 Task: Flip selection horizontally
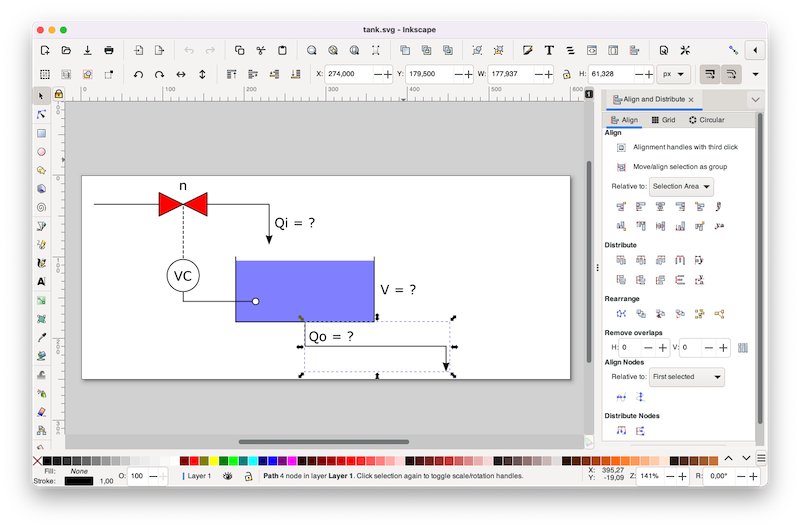tap(181, 74)
